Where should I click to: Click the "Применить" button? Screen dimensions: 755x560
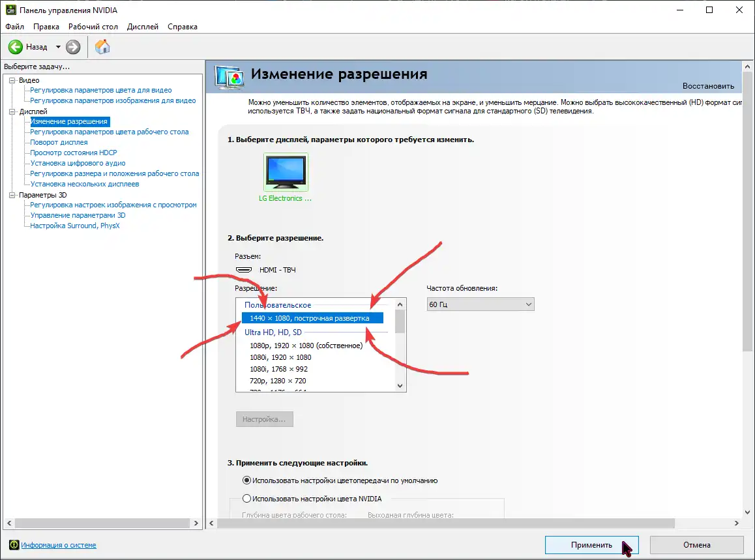(591, 545)
